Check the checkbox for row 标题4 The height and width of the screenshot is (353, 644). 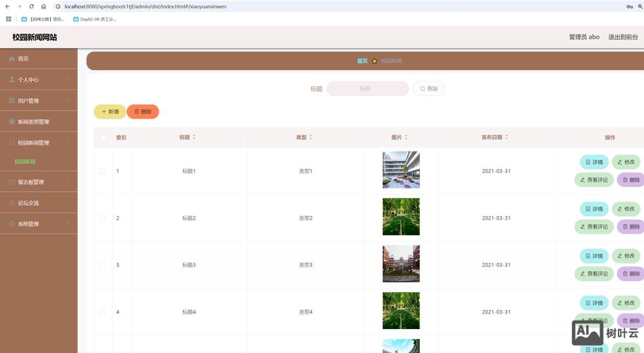[102, 312]
